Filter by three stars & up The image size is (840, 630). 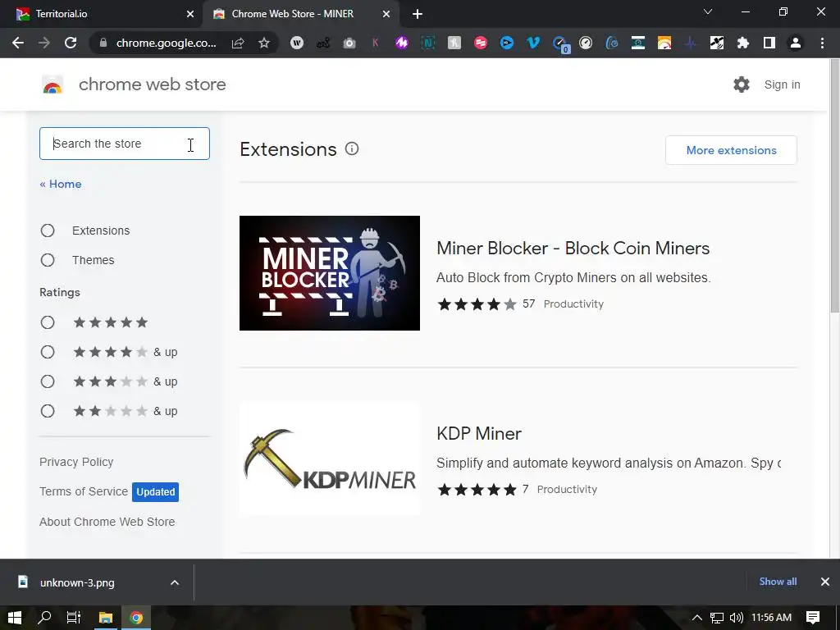pos(48,381)
